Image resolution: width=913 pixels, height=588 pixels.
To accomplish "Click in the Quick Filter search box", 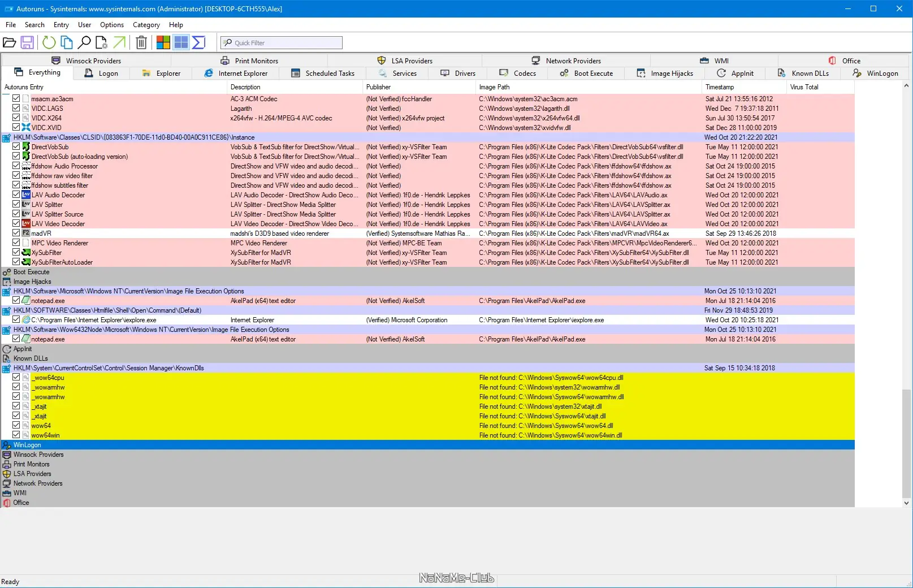I will 282,43.
